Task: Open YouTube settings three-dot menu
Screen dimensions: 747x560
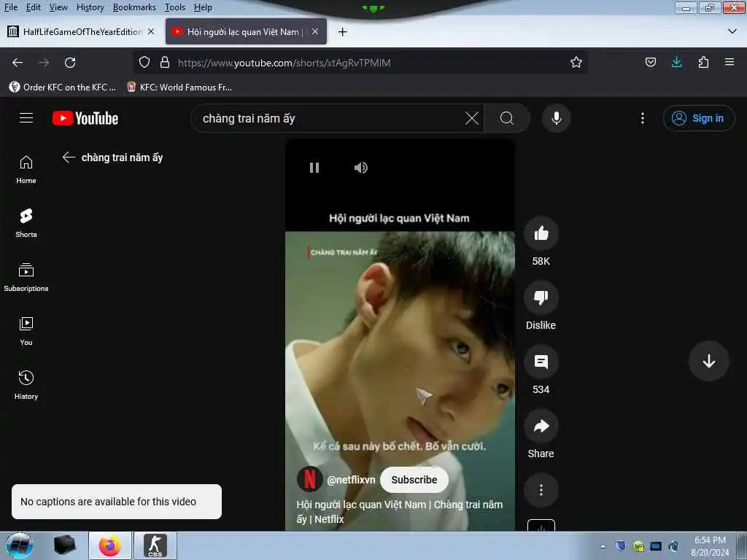Action: [642, 118]
